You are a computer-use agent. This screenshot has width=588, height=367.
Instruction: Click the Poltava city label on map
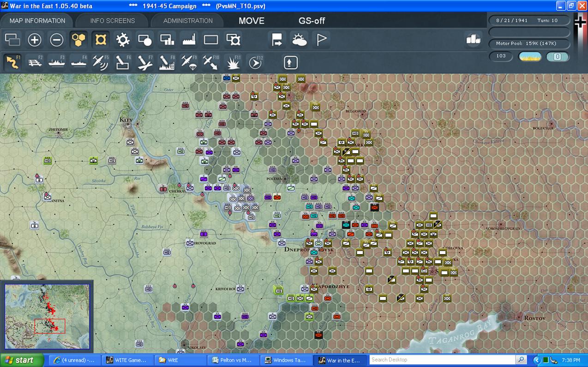click(275, 178)
